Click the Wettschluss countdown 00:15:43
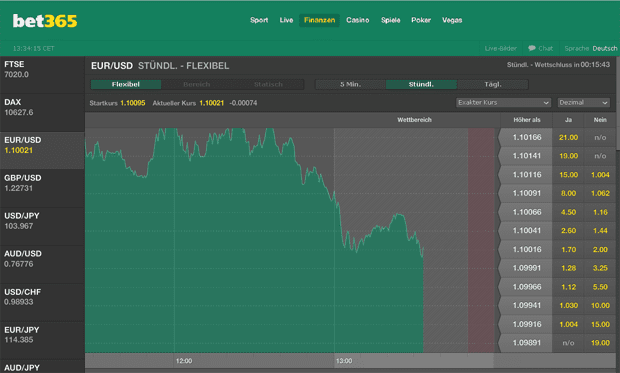This screenshot has height=373, width=620. [x=595, y=64]
